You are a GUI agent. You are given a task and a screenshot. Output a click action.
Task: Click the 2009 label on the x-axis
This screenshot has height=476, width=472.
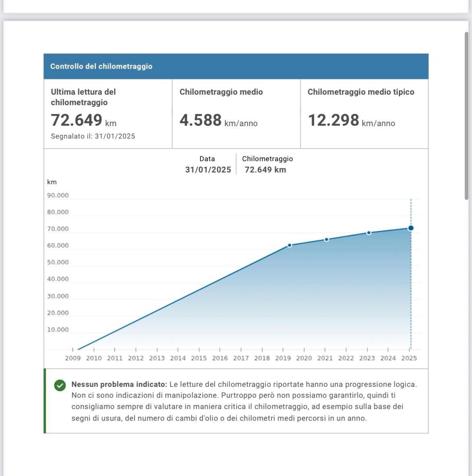point(73,358)
